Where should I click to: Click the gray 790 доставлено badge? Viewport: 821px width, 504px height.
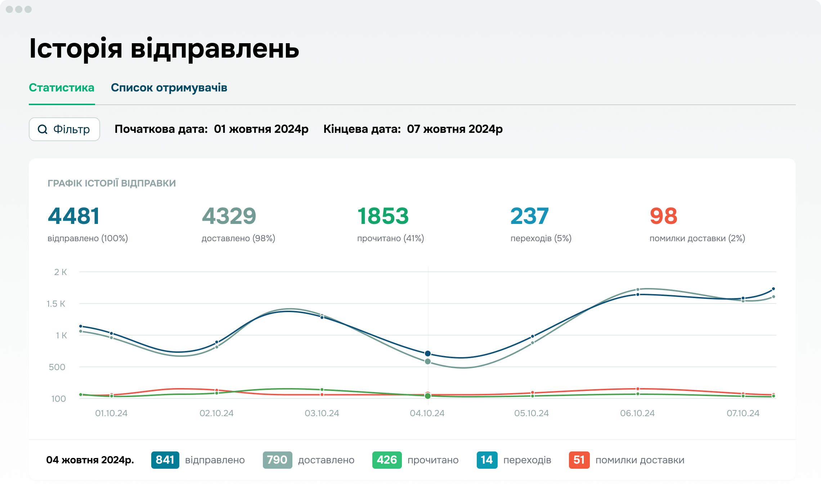(x=277, y=460)
